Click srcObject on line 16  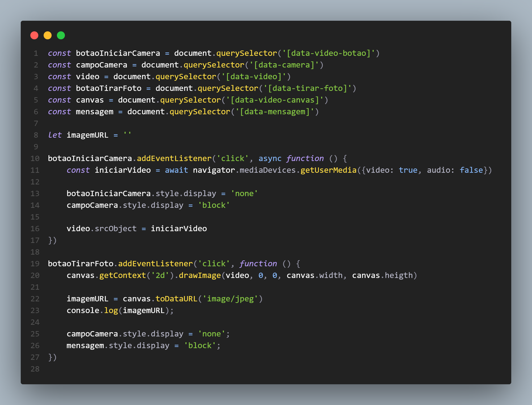(116, 229)
